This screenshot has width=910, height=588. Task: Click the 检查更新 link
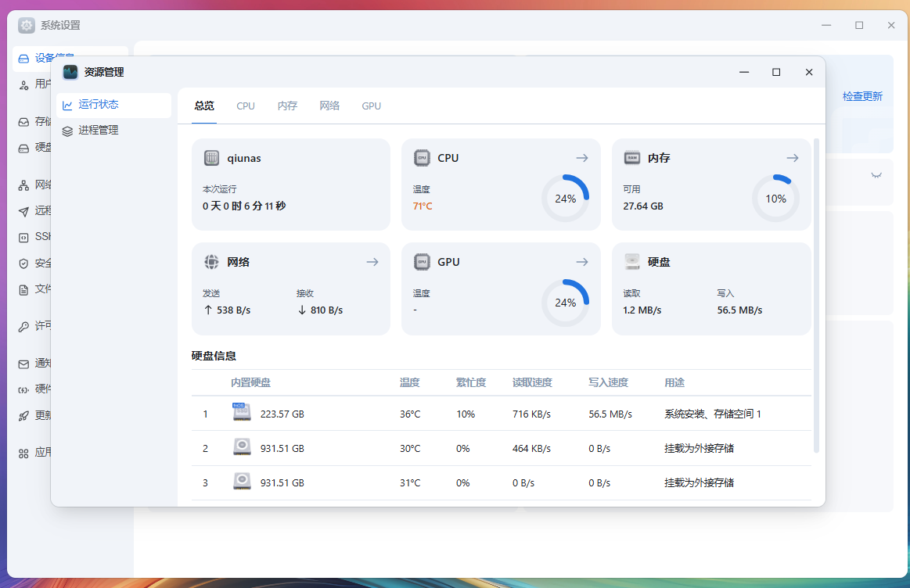point(862,96)
